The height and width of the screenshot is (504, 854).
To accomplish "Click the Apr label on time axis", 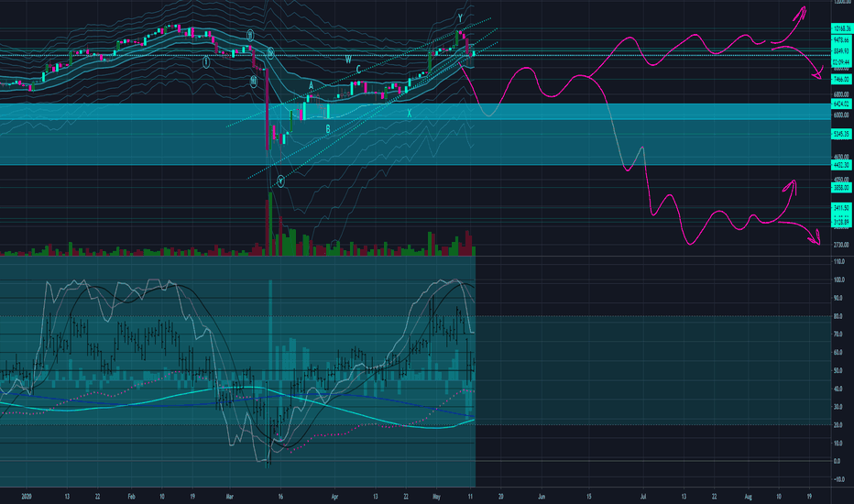I will pyautogui.click(x=334, y=497).
